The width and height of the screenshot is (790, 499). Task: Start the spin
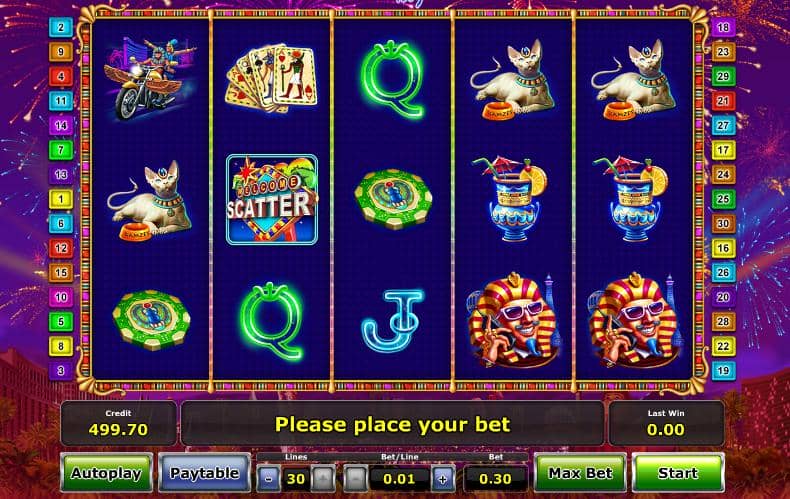pos(678,473)
